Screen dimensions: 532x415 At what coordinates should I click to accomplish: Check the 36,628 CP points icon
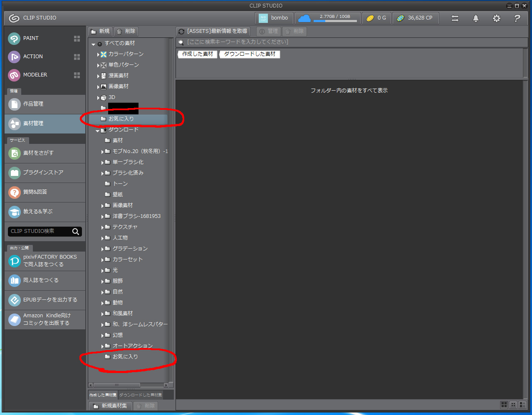(400, 18)
